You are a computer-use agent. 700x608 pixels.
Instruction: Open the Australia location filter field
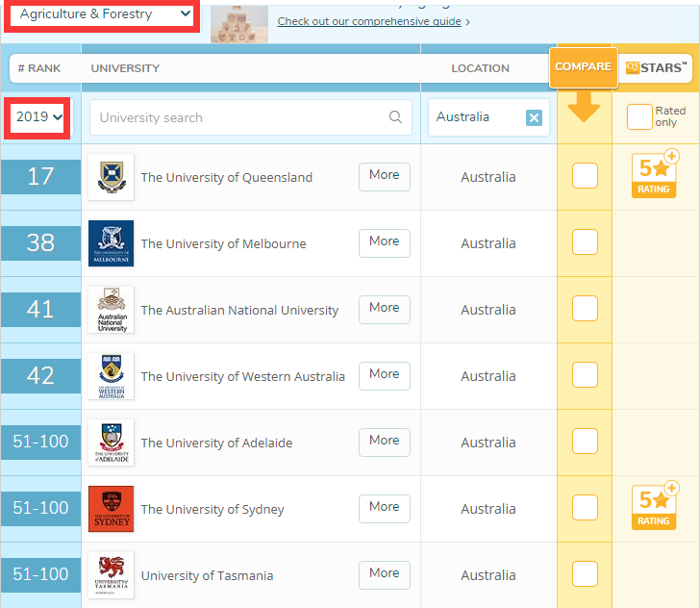pyautogui.click(x=477, y=117)
